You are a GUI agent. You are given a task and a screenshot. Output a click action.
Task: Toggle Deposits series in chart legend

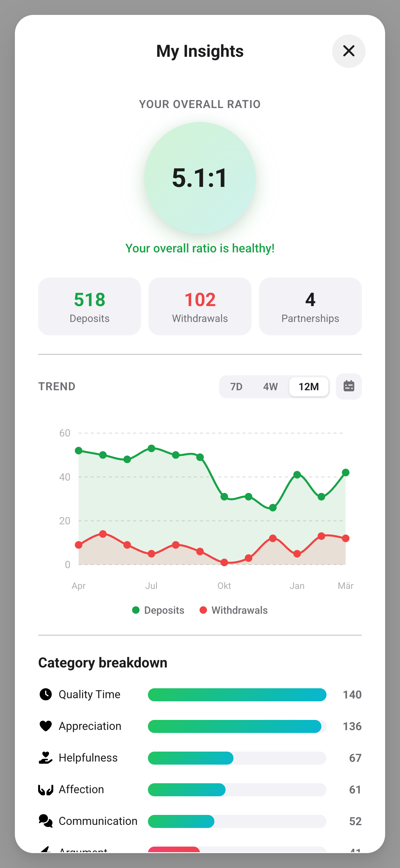point(158,610)
